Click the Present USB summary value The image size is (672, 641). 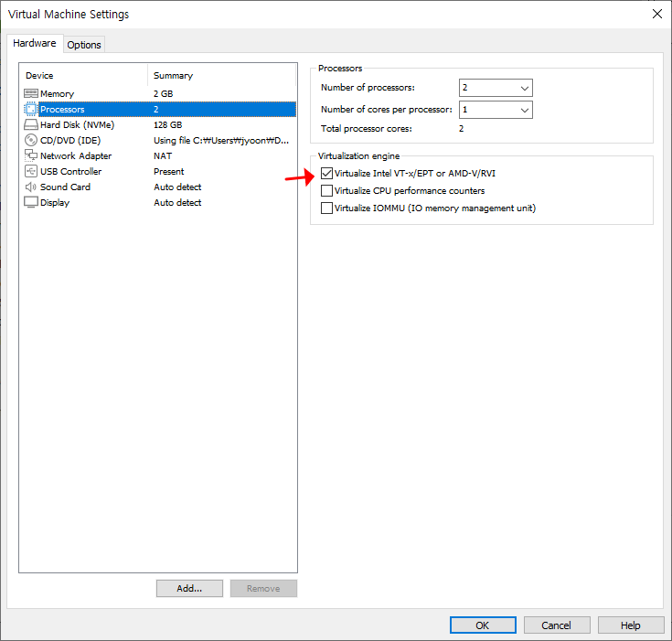click(169, 172)
